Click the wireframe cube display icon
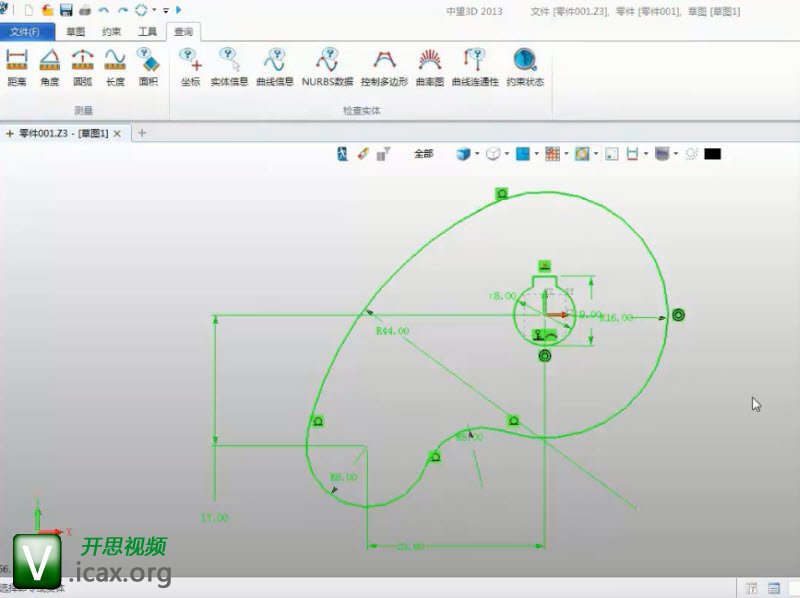Screen dimensions: 800x598 [x=493, y=154]
